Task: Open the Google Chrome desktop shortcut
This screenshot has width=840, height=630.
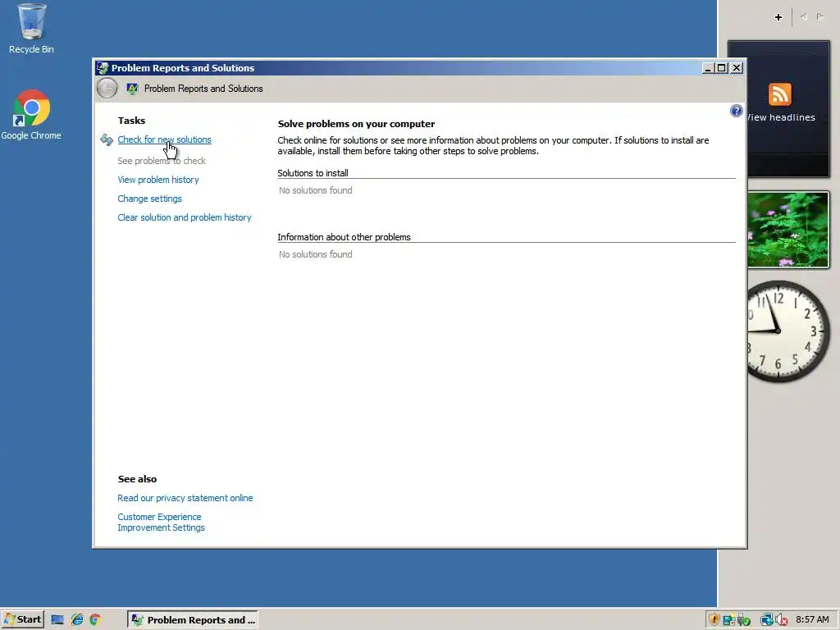Action: tap(31, 115)
